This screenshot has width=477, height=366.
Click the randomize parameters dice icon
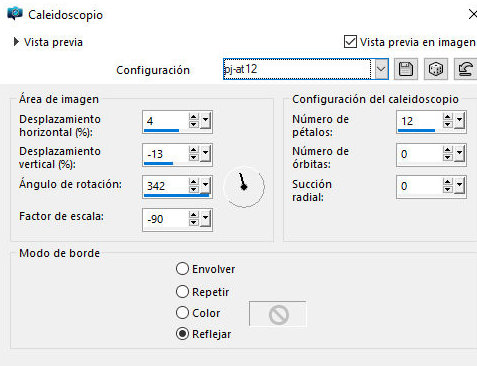coord(436,69)
